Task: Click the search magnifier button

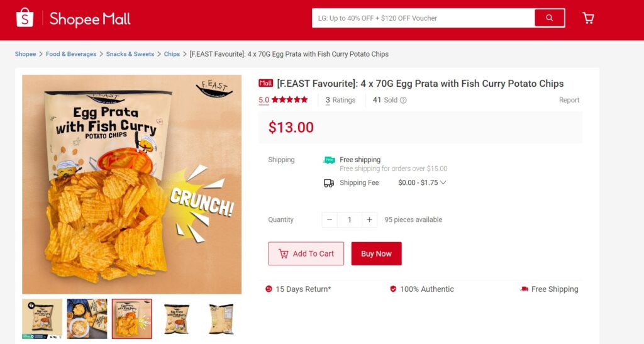Action: 549,18
